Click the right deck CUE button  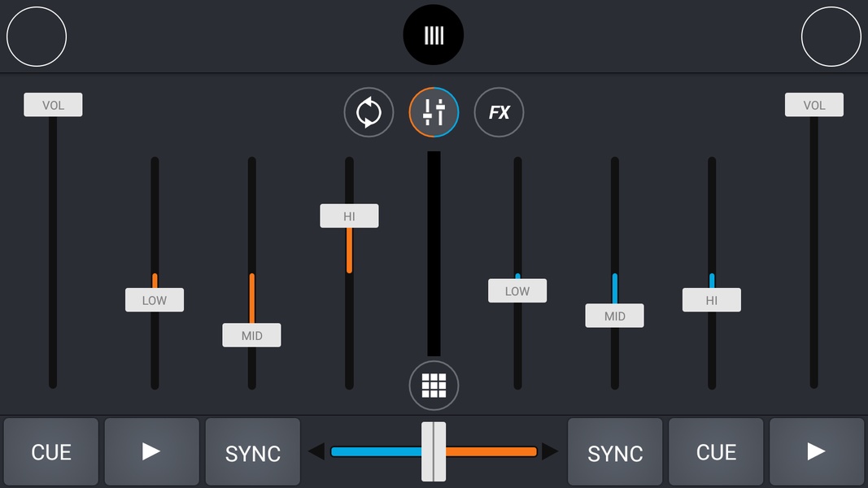(717, 452)
